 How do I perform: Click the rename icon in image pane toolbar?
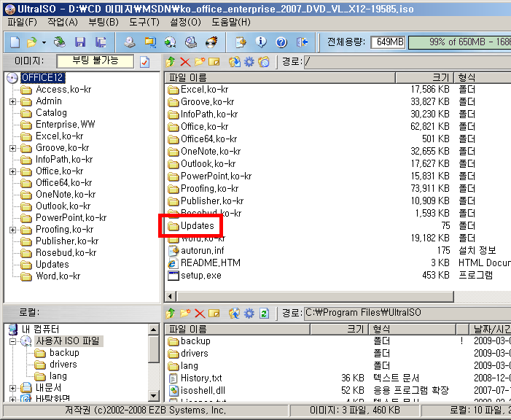(214, 62)
